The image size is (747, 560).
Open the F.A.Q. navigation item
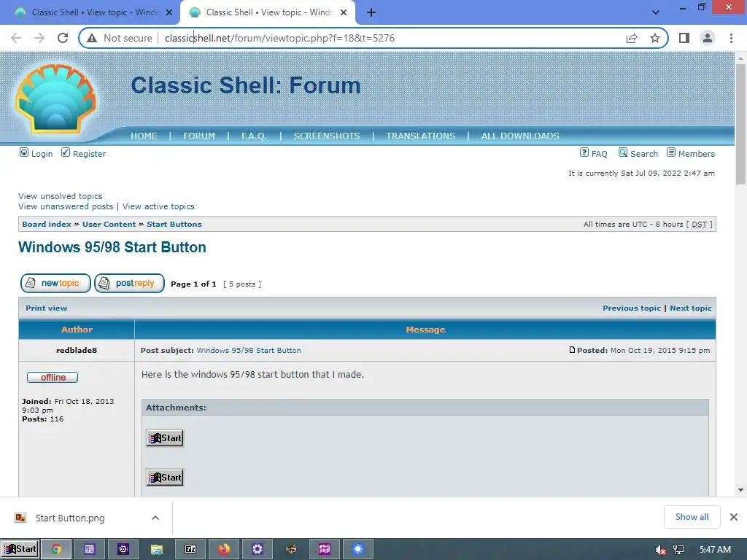click(x=254, y=136)
